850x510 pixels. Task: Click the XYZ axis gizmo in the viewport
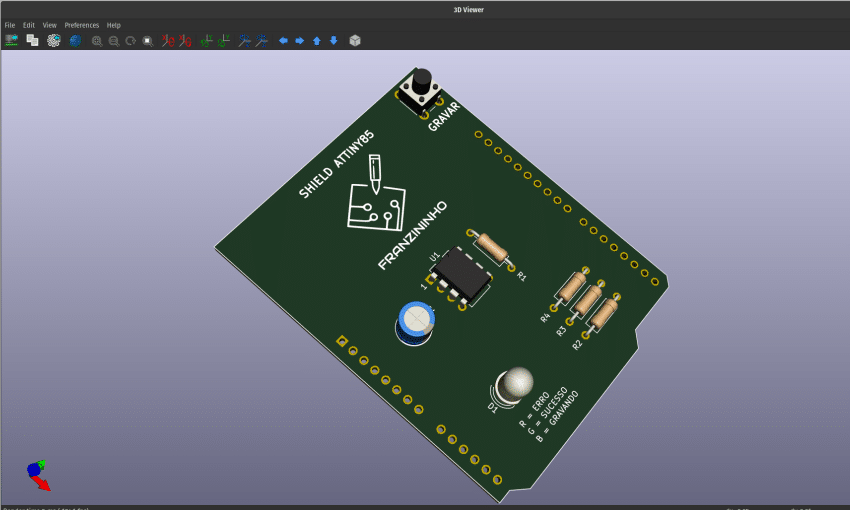coord(38,474)
